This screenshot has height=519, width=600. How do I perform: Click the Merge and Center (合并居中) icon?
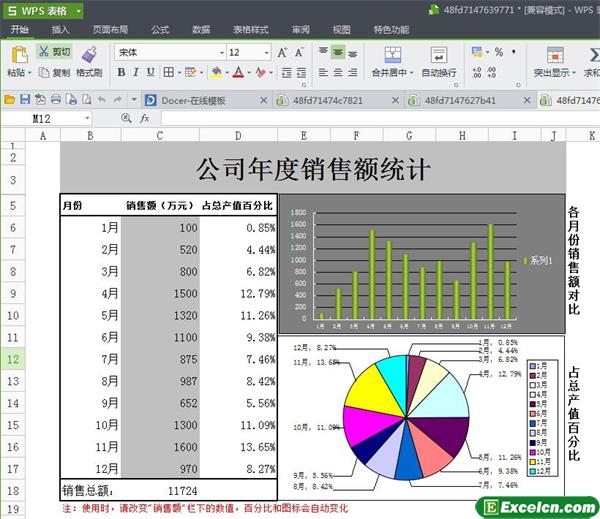(x=393, y=55)
